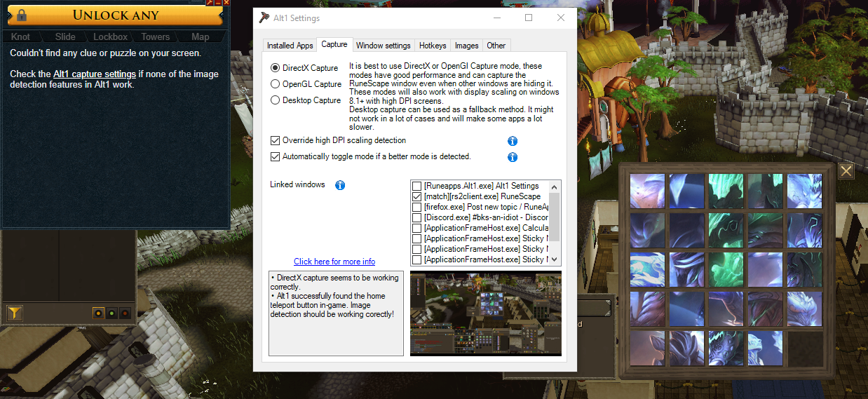Select the Lockbox puzzle tab

click(111, 36)
